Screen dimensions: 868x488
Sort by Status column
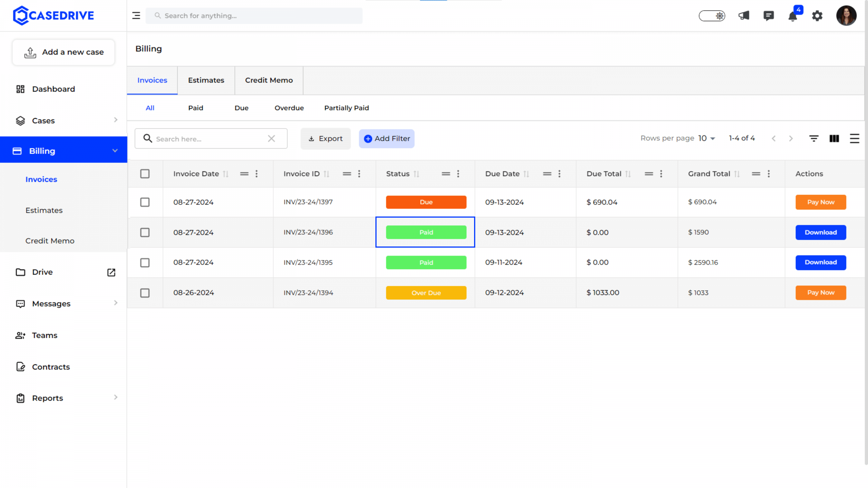pos(417,174)
